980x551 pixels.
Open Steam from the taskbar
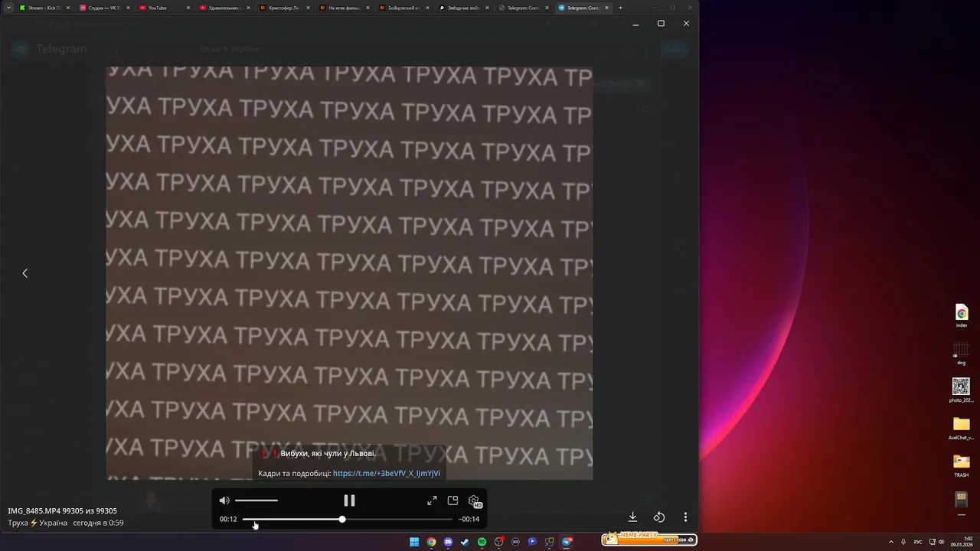pyautogui.click(x=465, y=542)
